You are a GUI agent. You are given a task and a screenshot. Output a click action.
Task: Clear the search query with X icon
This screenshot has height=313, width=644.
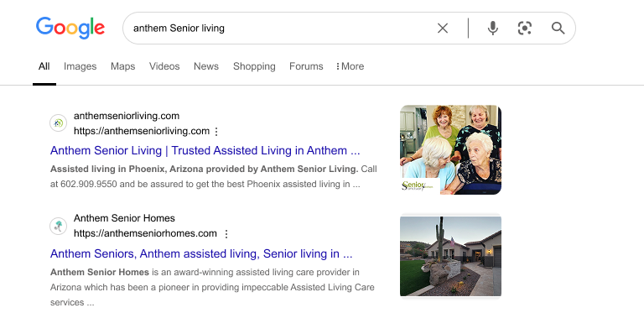pyautogui.click(x=443, y=28)
